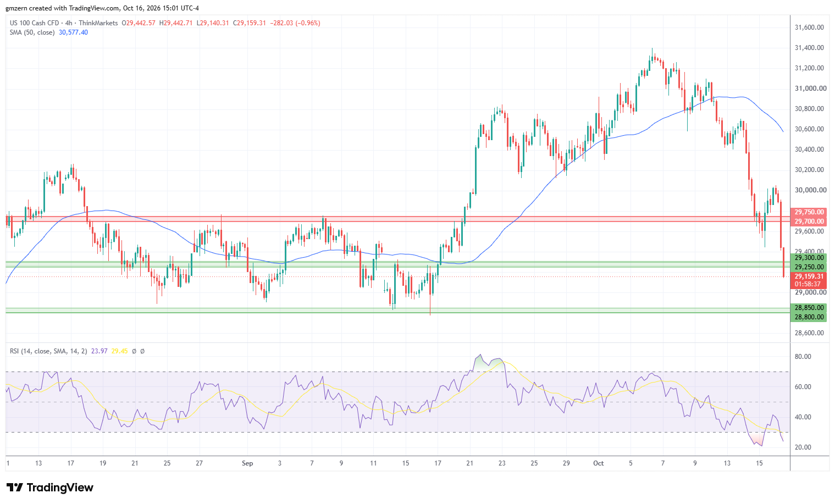Select the RSI (14, close, SMA, 14, 2) label
The height and width of the screenshot is (504, 835).
coord(48,351)
